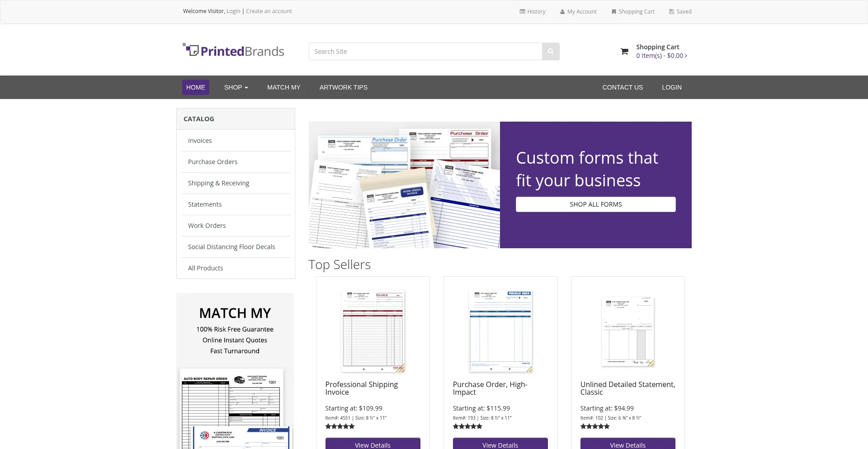The image size is (868, 449).
Task: Open the Purchase Orders catalog category
Action: (x=212, y=162)
